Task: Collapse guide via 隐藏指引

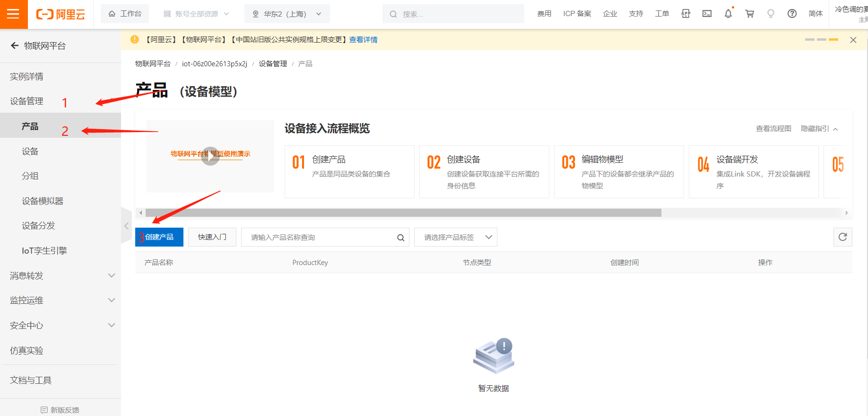Action: tap(819, 128)
